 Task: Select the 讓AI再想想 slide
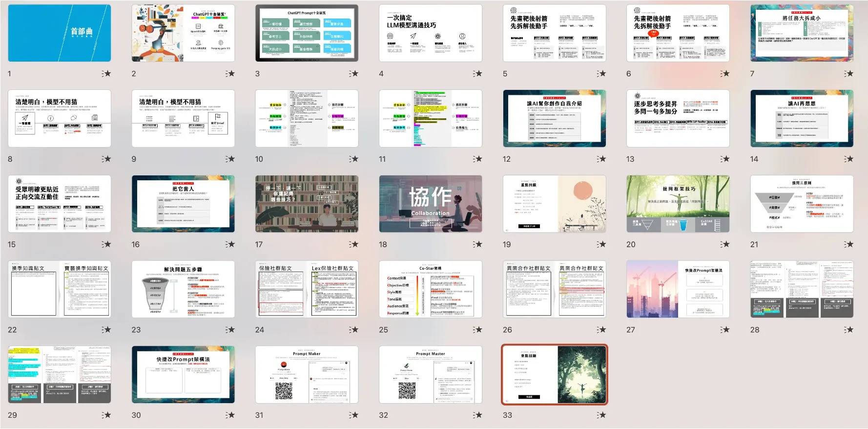tap(802, 119)
